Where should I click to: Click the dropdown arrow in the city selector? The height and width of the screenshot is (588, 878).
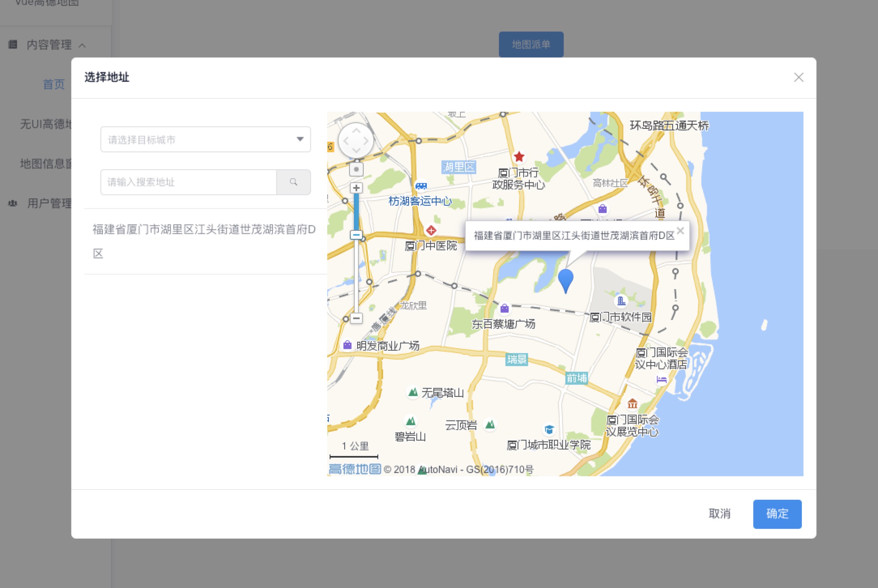tap(300, 139)
